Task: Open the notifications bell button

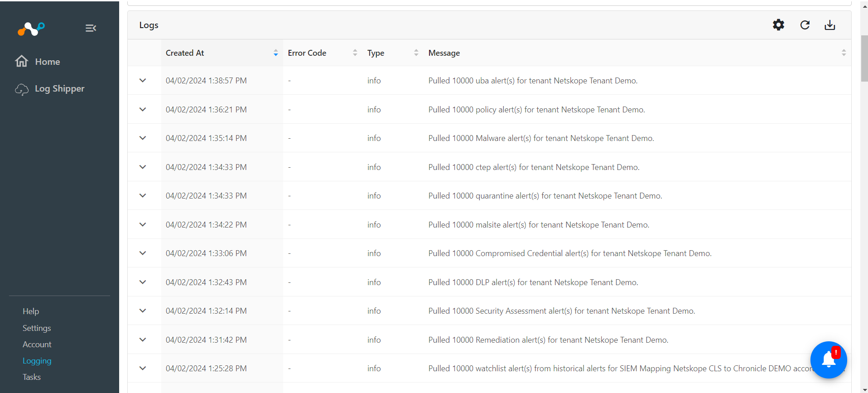Action: (x=829, y=359)
